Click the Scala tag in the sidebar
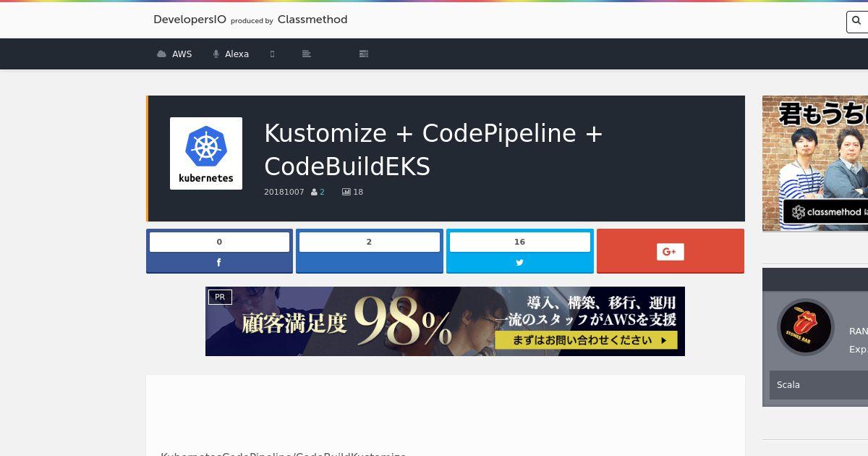 click(x=788, y=385)
